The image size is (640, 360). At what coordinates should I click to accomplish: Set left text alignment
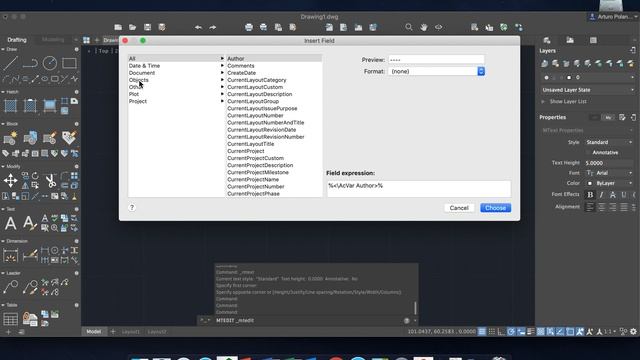[590, 207]
